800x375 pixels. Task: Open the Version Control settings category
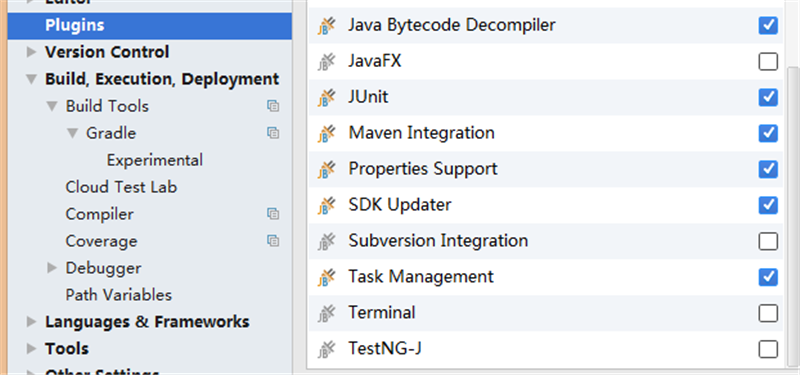click(107, 52)
